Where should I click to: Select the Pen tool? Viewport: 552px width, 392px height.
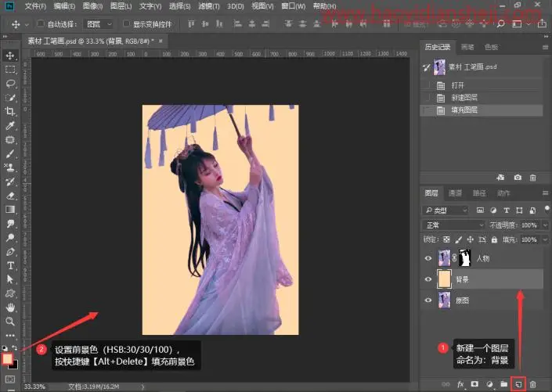(10, 252)
